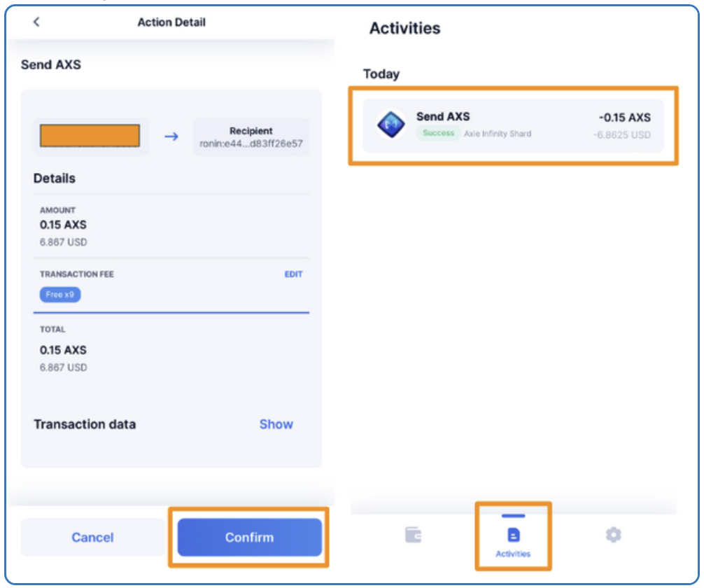
Task: Go back using the Action Detail arrow
Action: 36,22
